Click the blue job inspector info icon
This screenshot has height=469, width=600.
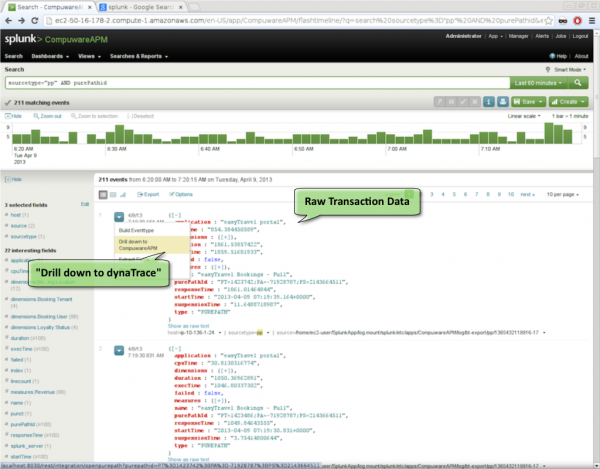click(x=489, y=102)
